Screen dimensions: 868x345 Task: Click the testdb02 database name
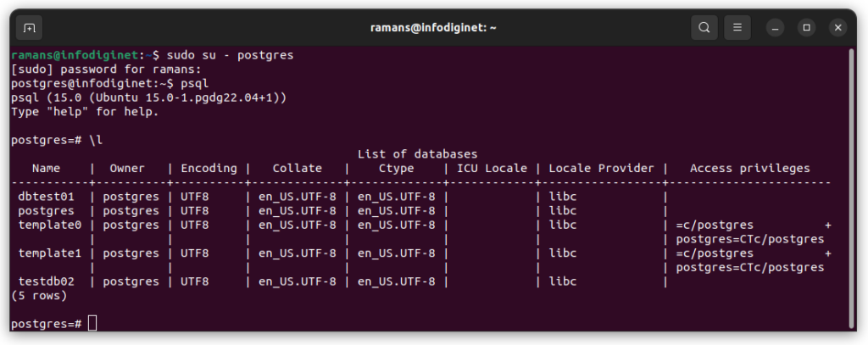tap(46, 281)
